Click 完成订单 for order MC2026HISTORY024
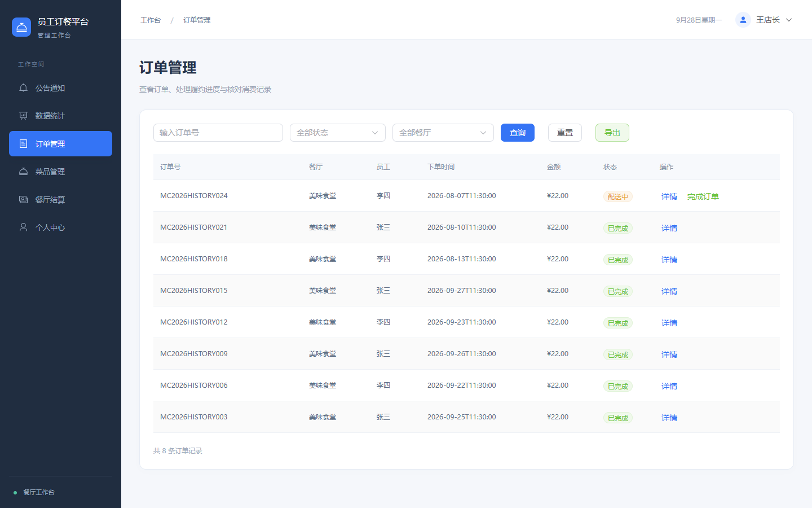The image size is (812, 508). [703, 196]
